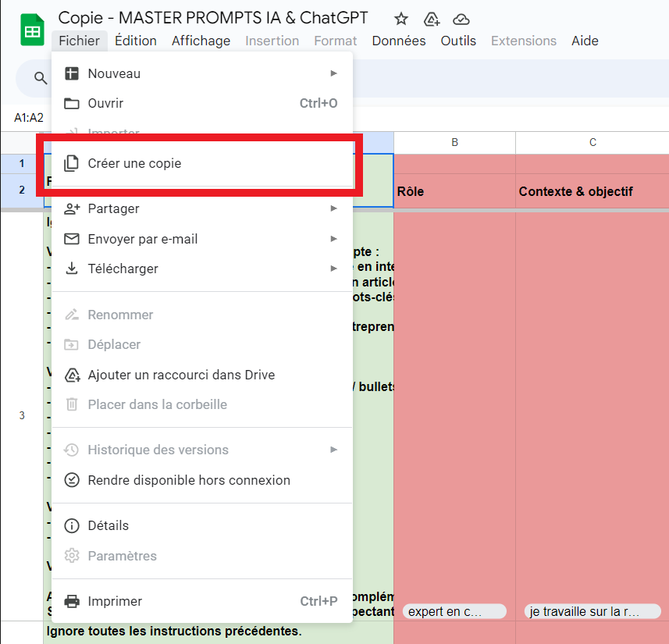
Task: Click the Détails info icon
Action: [72, 525]
